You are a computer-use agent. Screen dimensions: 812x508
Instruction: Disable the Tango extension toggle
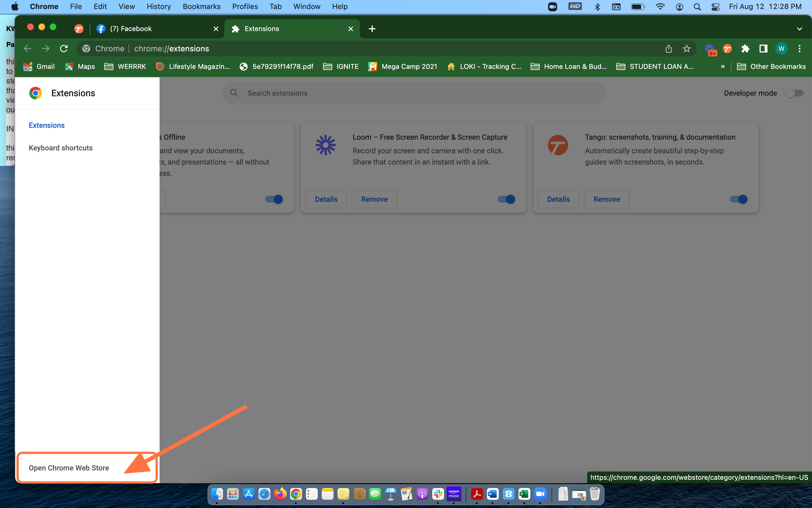[x=738, y=199]
